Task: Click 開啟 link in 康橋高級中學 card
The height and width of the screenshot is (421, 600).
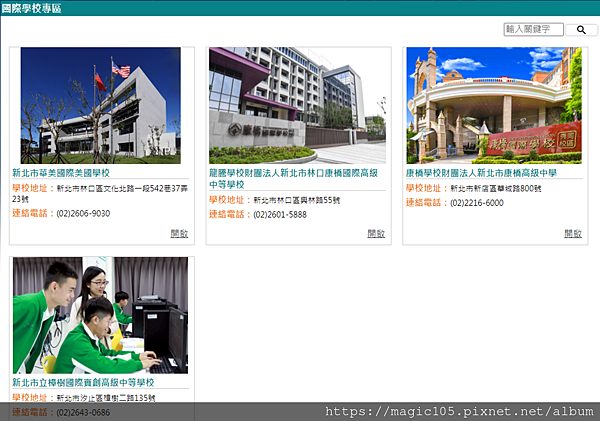Action: (x=573, y=233)
